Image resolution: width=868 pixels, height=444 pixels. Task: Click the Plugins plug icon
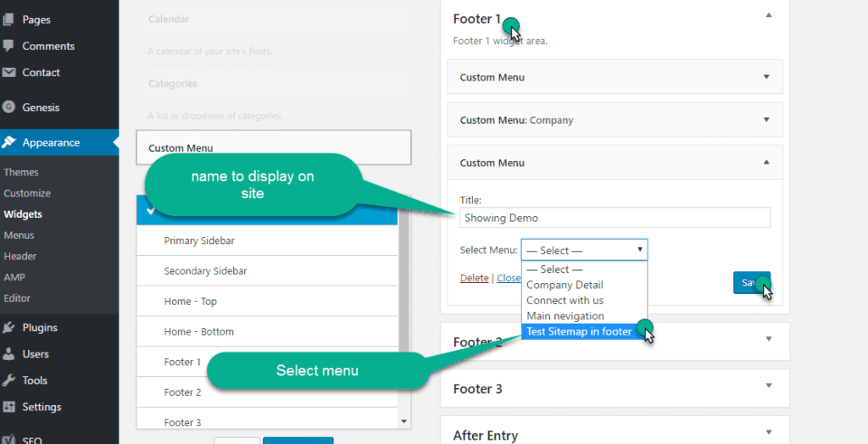point(8,327)
